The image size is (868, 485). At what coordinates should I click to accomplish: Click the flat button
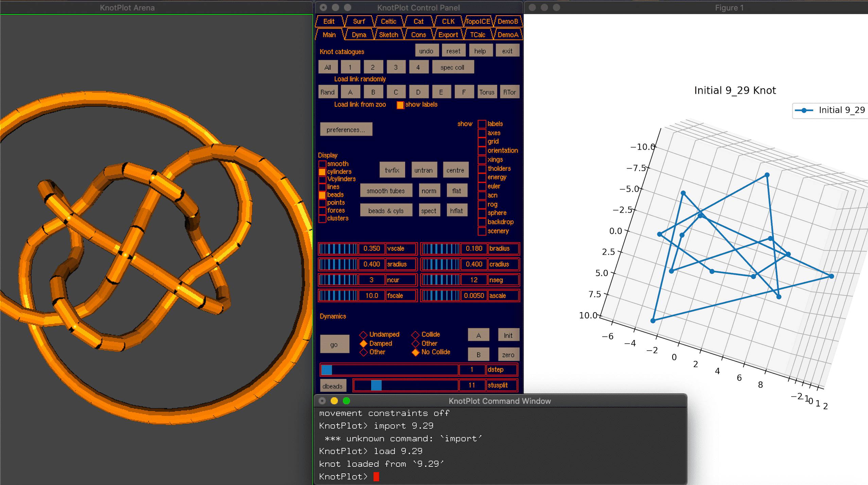(457, 191)
